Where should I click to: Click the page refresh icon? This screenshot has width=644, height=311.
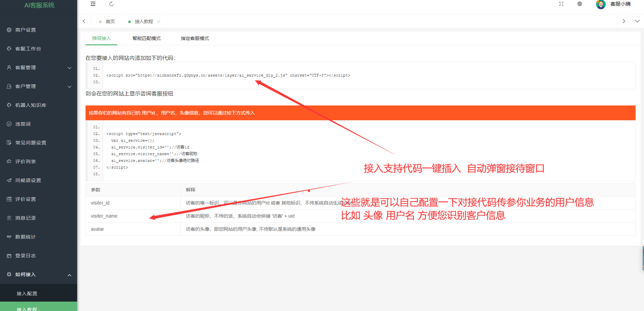click(x=112, y=4)
